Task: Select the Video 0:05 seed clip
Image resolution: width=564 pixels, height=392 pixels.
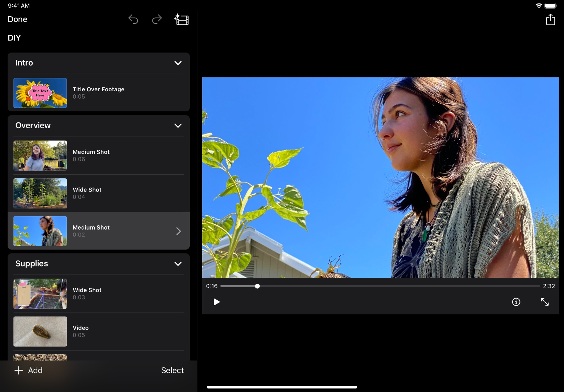Action: click(x=98, y=332)
